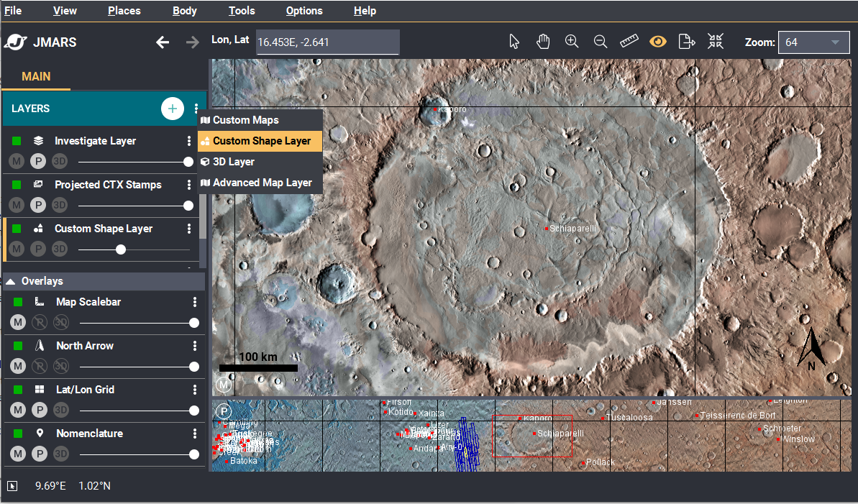Toggle Investigate Layer green status square
The height and width of the screenshot is (504, 858).
(17, 141)
